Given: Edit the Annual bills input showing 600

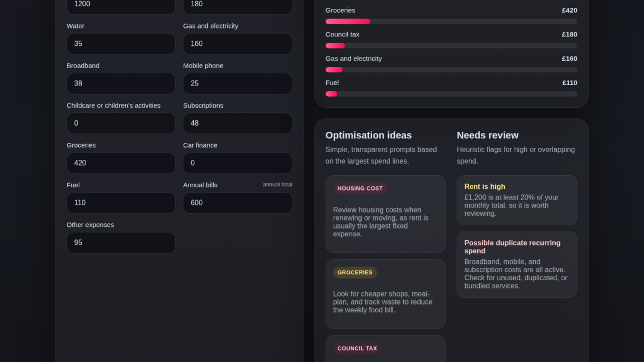Looking at the screenshot, I should click(238, 203).
